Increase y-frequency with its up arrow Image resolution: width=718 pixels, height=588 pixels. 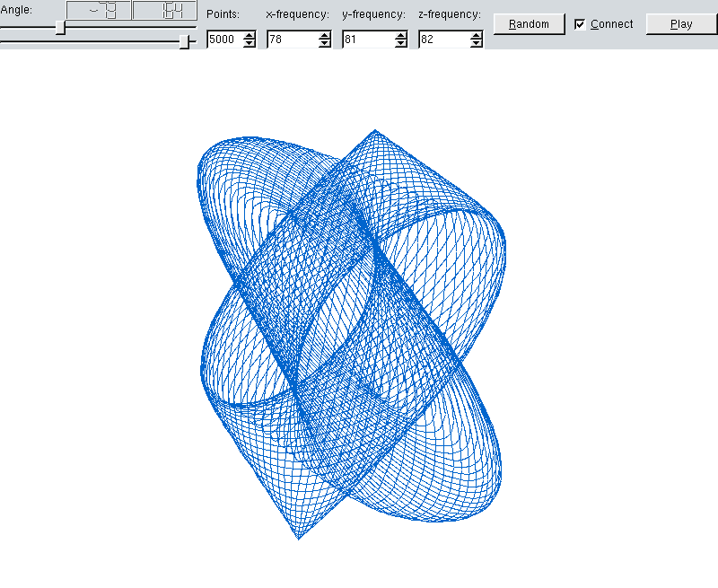[x=400, y=35]
